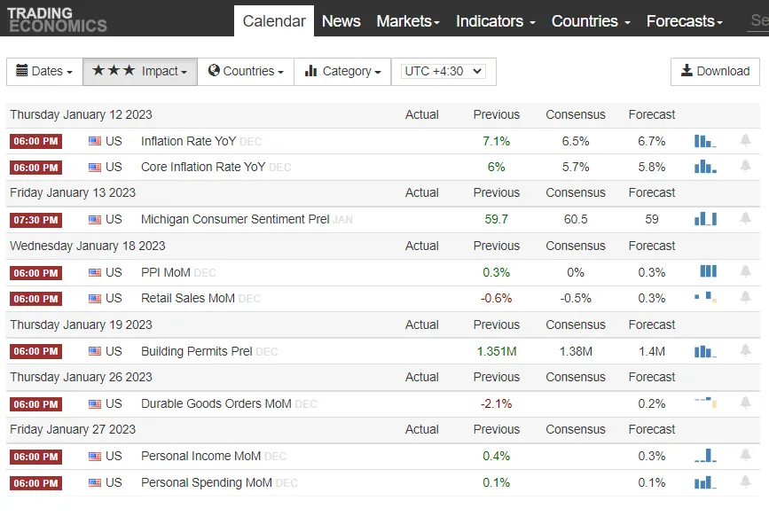
Task: Toggle alert bell for Retail Sales MoM
Action: [745, 297]
